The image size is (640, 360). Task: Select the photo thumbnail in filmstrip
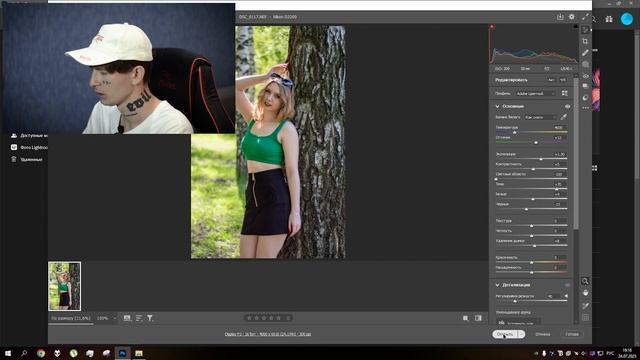(64, 286)
